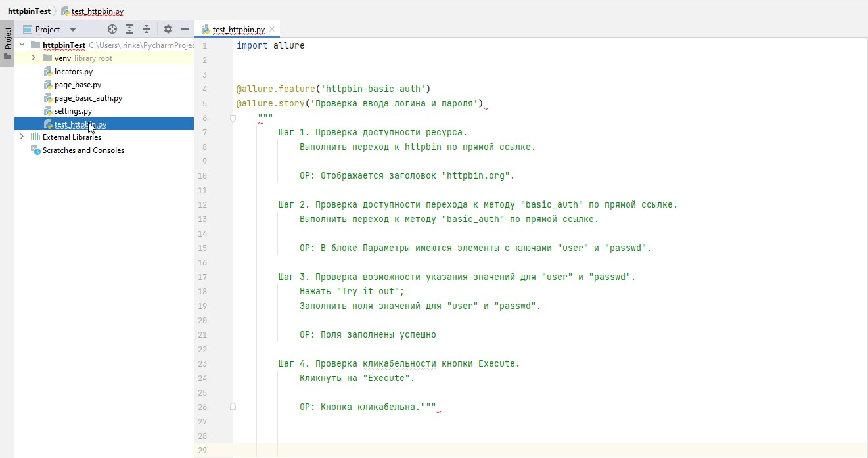Place the cursor on empty line 29

[x=460, y=450]
